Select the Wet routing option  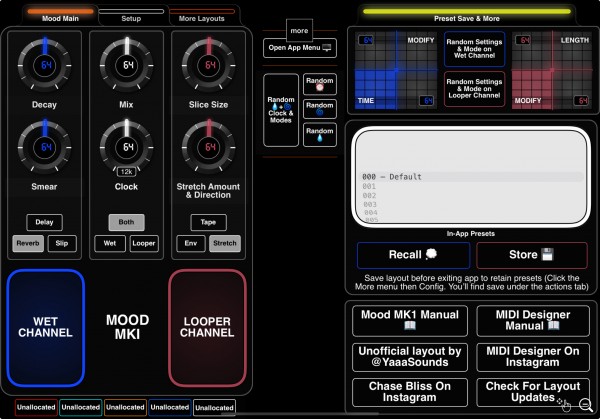110,243
